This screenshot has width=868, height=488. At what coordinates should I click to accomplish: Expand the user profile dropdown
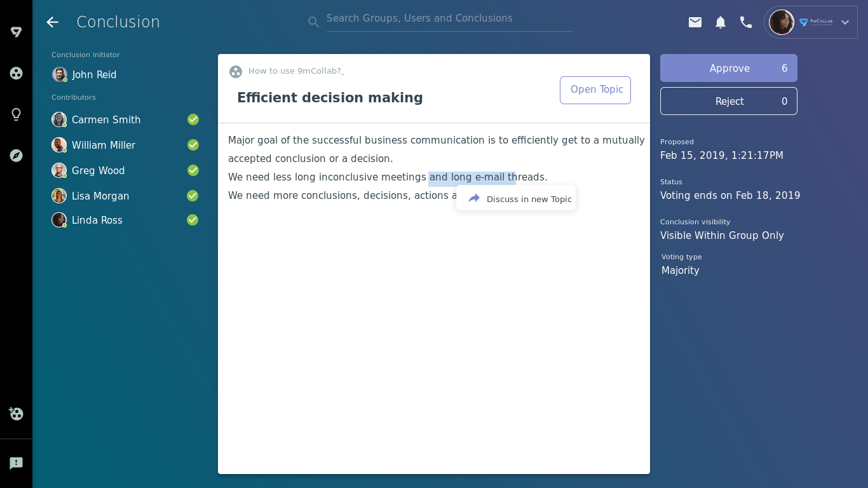click(x=844, y=22)
